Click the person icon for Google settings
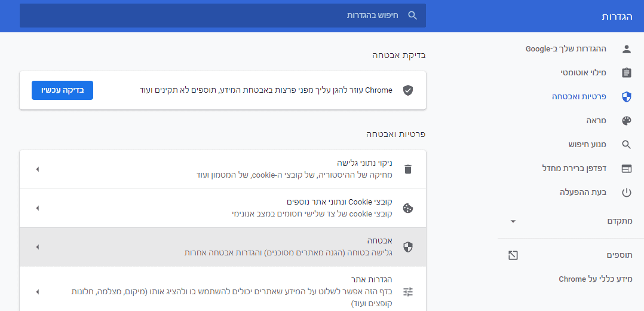The image size is (644, 311). coord(626,48)
